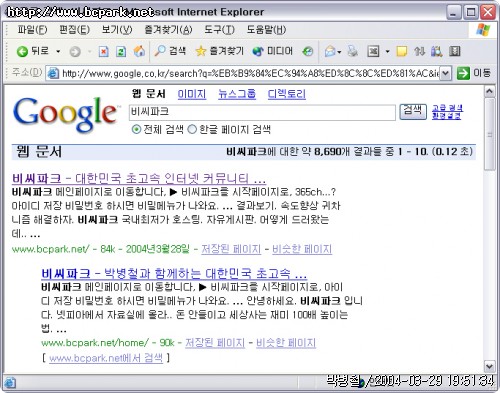Image resolution: width=500 pixels, height=393 pixels.
Task: Click the Forward arrow icon
Action: pos(75,51)
